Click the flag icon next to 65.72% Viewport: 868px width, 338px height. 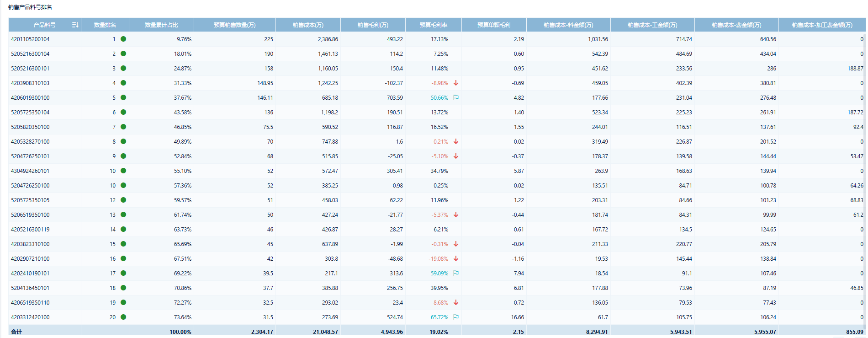(456, 317)
